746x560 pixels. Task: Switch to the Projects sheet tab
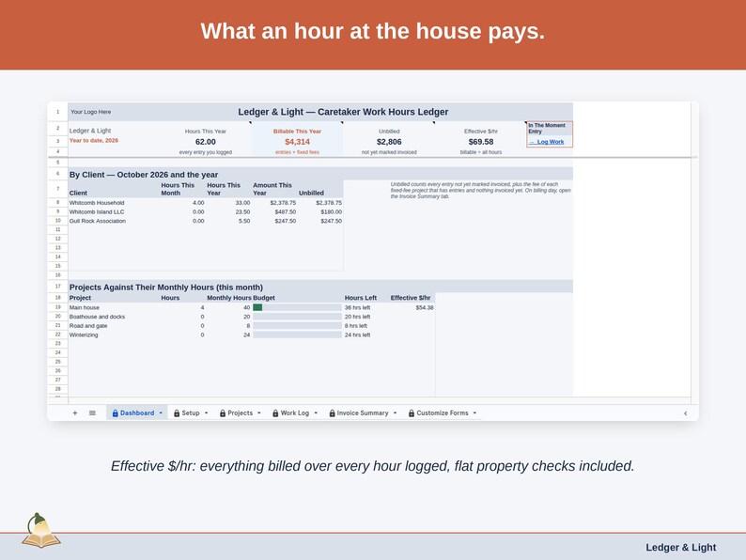point(241,413)
